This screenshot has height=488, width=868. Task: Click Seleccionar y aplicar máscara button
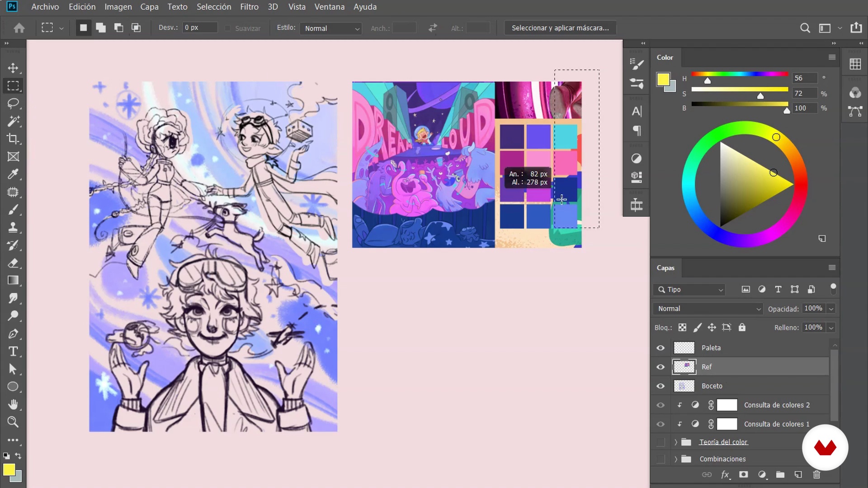pyautogui.click(x=560, y=28)
